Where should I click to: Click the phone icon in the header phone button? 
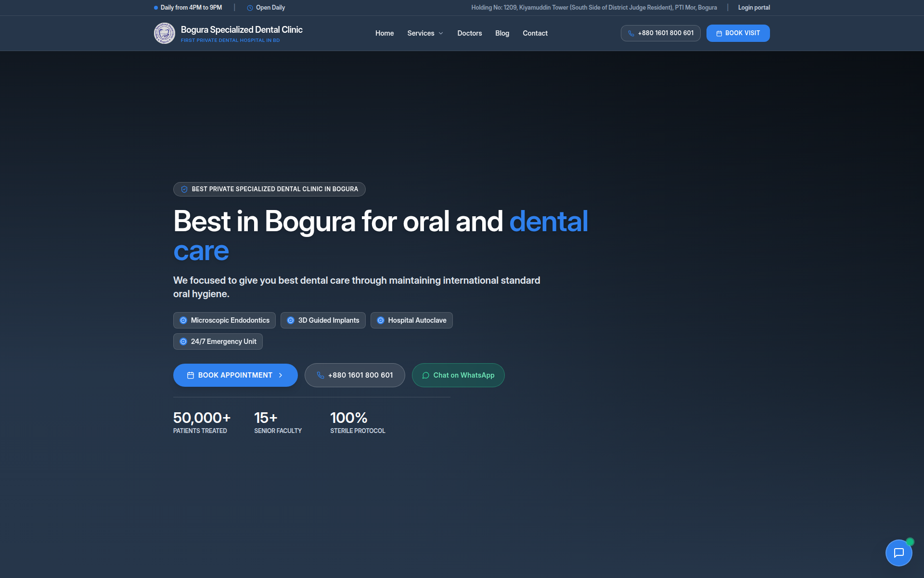coord(631,33)
